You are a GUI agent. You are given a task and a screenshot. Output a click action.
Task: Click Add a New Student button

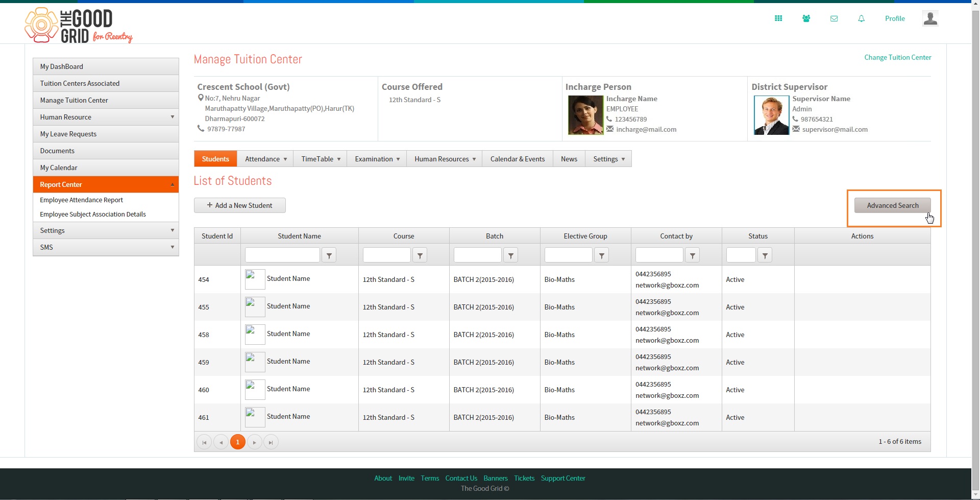(240, 205)
